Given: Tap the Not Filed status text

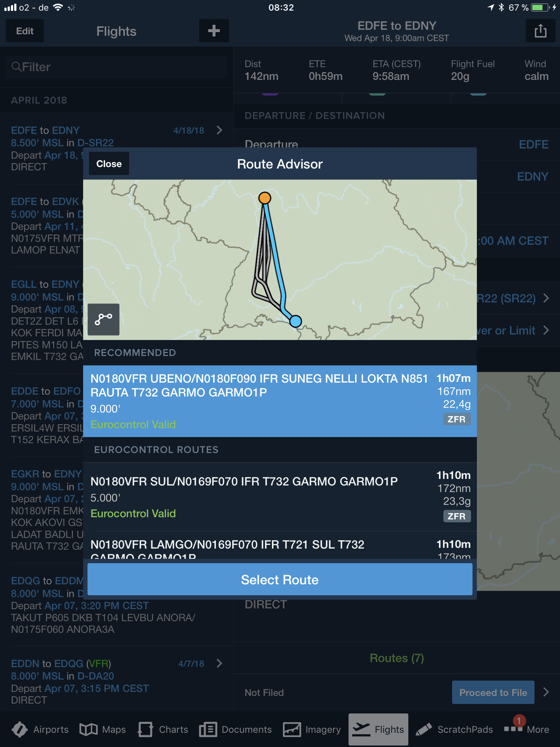Looking at the screenshot, I should 264,692.
